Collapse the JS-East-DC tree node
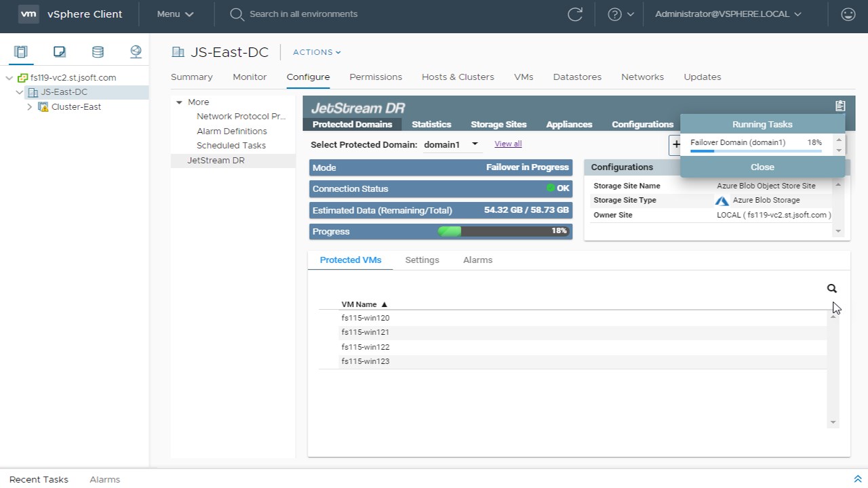Screen dimensions: 868x488 click(x=19, y=92)
